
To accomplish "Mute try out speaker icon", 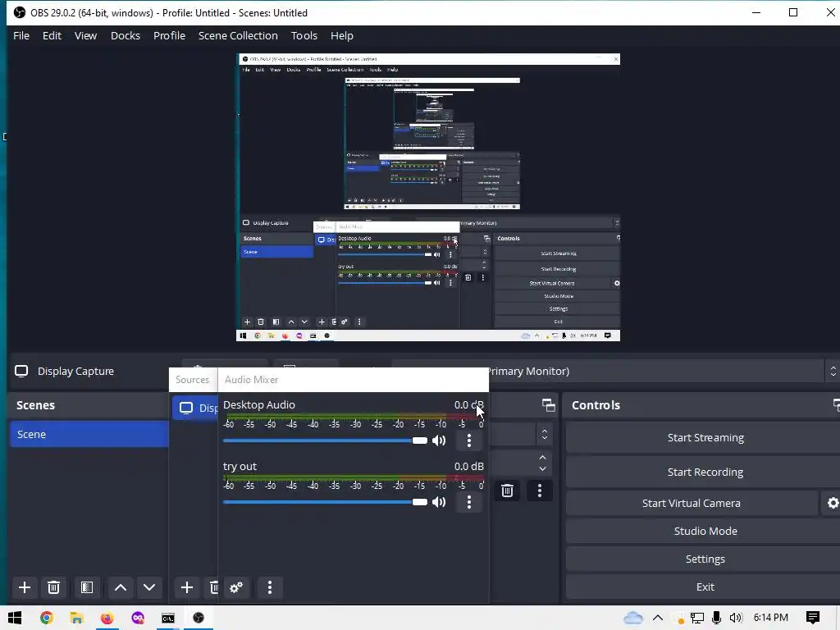I will (x=439, y=502).
